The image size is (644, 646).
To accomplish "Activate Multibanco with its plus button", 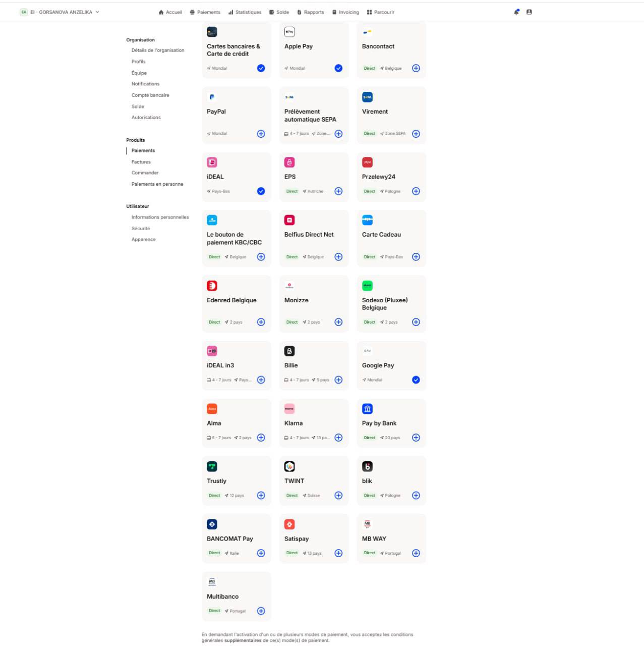I will click(261, 611).
